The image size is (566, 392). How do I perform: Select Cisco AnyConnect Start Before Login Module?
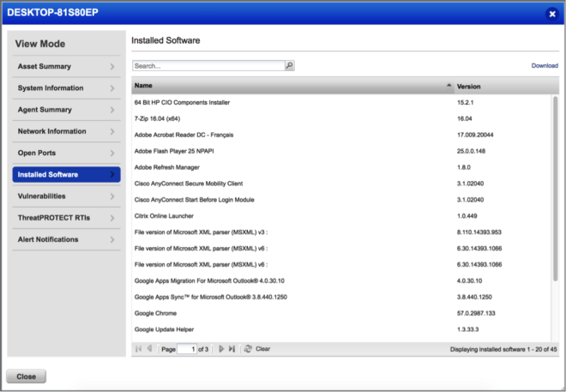341,200
